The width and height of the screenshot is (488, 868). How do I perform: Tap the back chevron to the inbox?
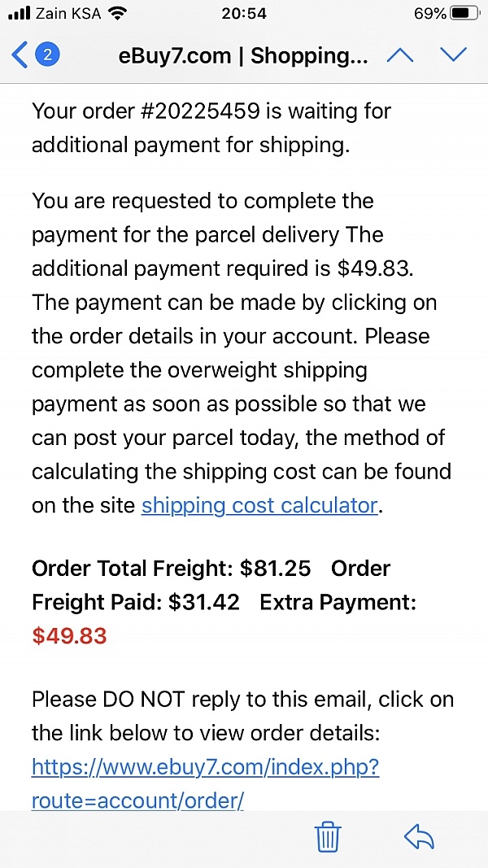[20, 55]
